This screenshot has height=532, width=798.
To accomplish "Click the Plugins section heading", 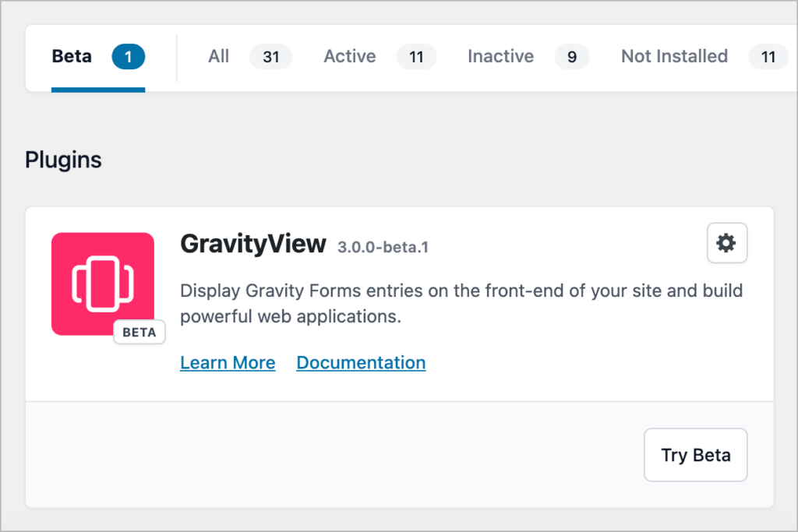I will [64, 160].
